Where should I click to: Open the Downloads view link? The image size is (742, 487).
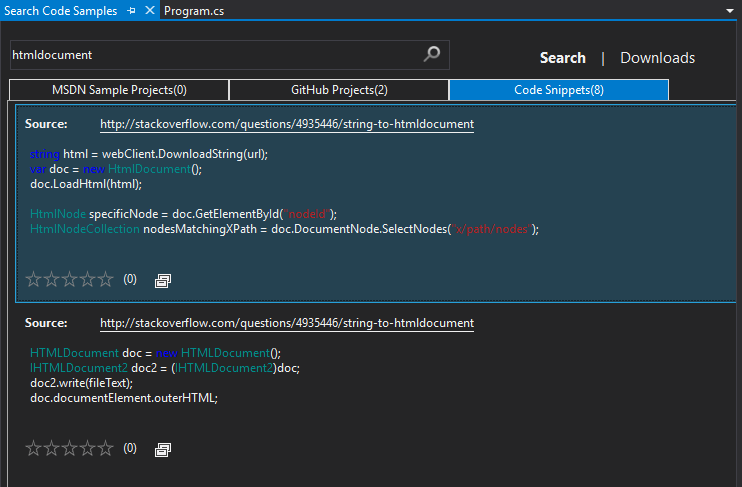coord(657,58)
